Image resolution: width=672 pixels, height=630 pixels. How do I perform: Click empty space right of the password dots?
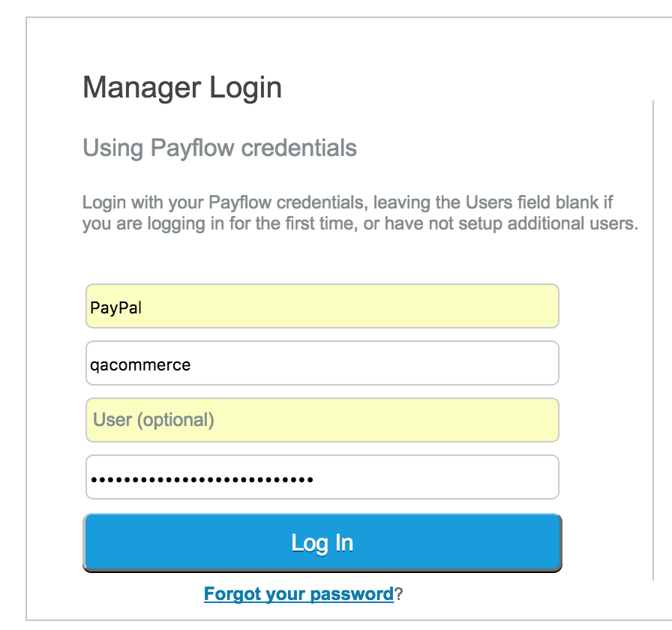click(x=435, y=478)
